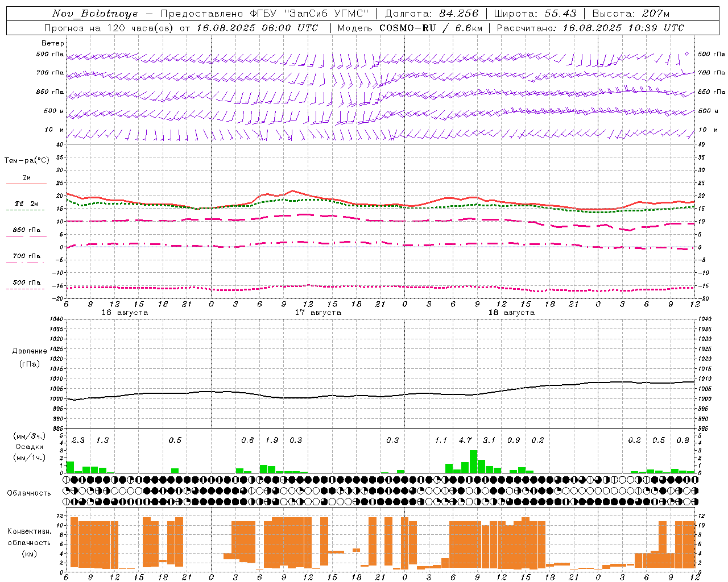Viewport: 728px width, 582px height.
Task: Select the Td 2м dew point legend entry
Action: [27, 203]
